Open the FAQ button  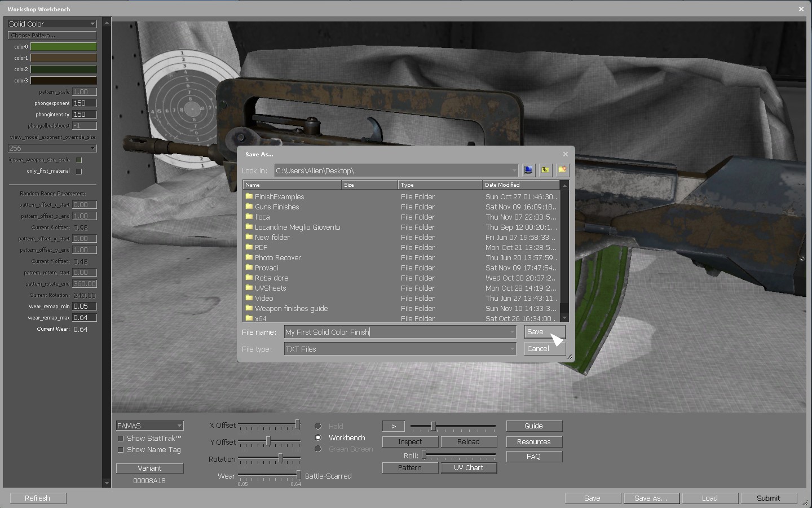(x=534, y=457)
